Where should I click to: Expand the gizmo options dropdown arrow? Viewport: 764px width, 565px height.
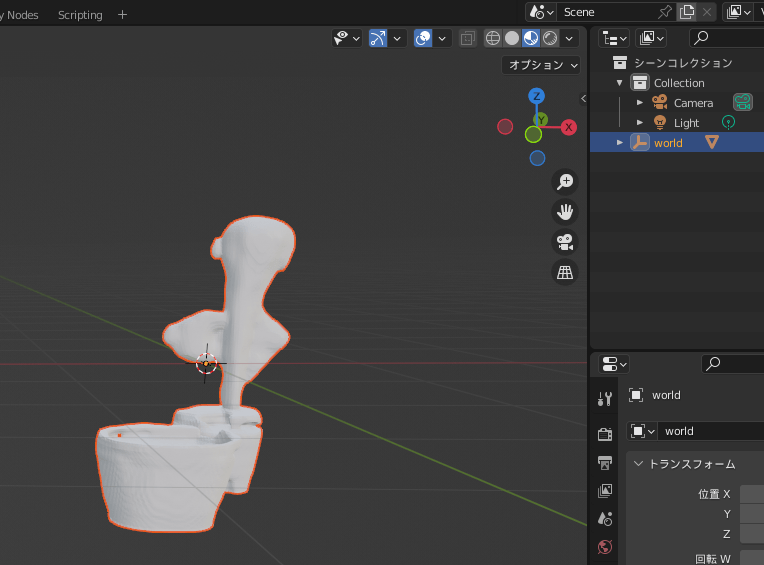(x=397, y=38)
